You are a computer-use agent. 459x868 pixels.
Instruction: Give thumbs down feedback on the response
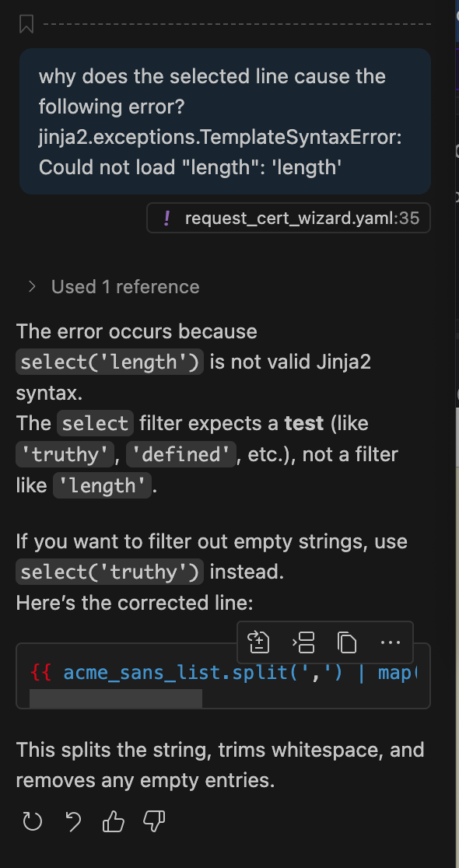point(153,821)
